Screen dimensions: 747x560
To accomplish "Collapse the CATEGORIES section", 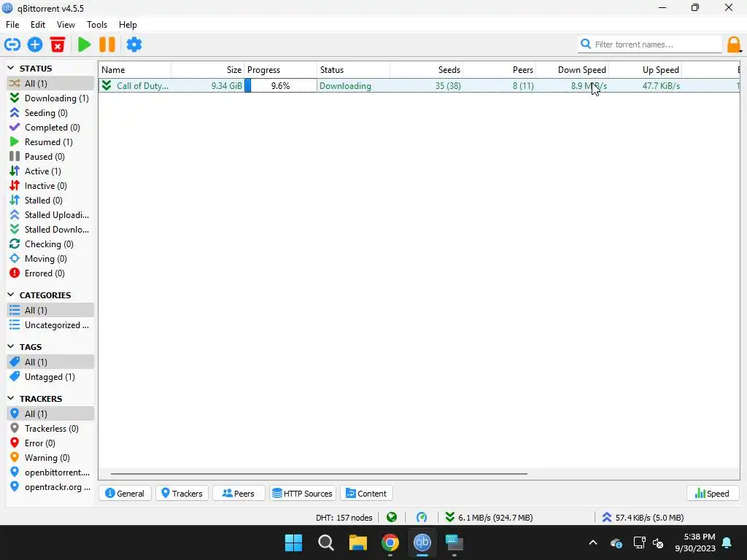I will point(11,295).
